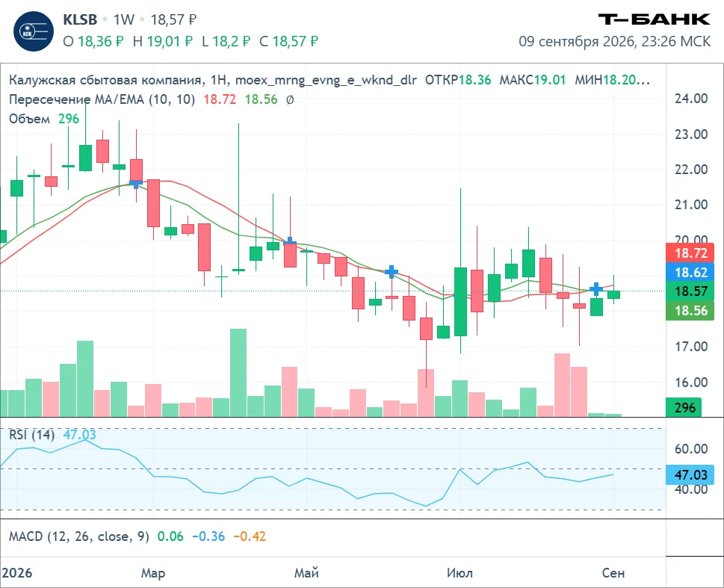Click the 1W timeframe label

click(x=124, y=20)
